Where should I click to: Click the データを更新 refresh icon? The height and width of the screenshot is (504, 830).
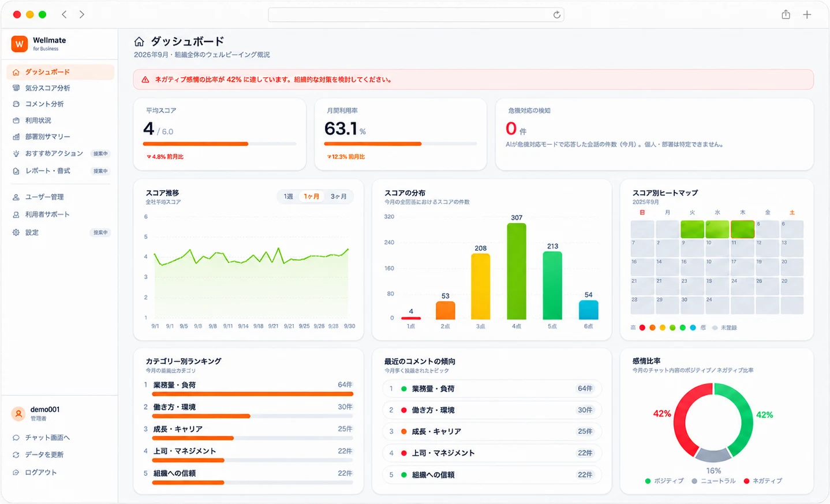point(16,455)
